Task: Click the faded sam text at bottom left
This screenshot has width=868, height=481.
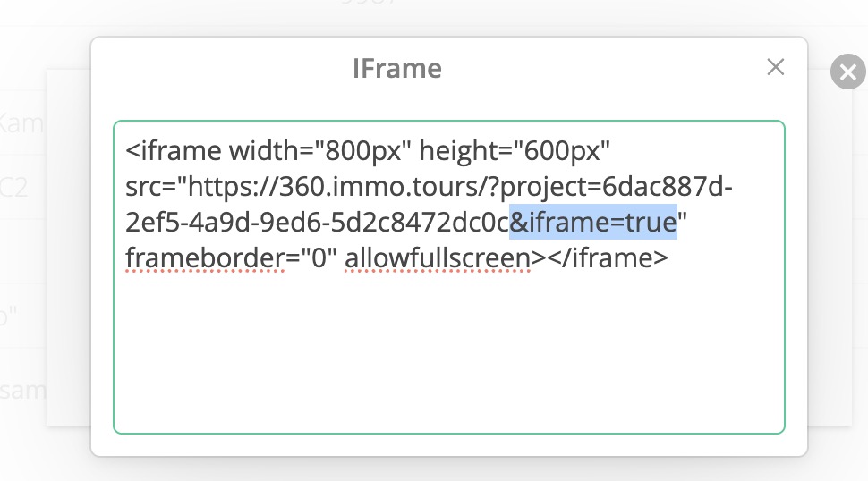Action: click(22, 391)
